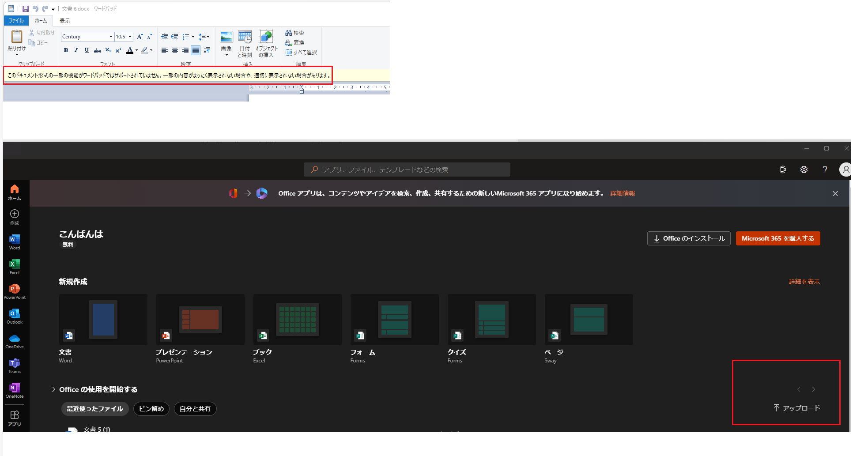Open Office settings gear
Image resolution: width=868 pixels, height=456 pixels.
[804, 170]
